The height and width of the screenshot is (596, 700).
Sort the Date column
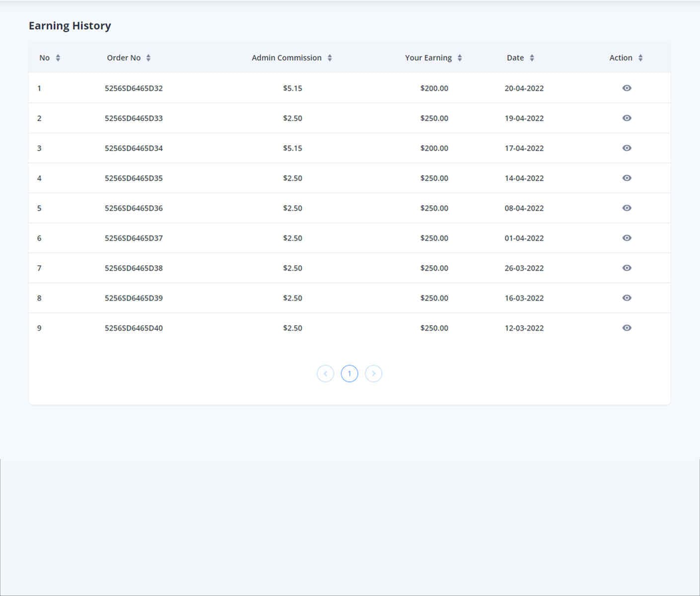[532, 58]
